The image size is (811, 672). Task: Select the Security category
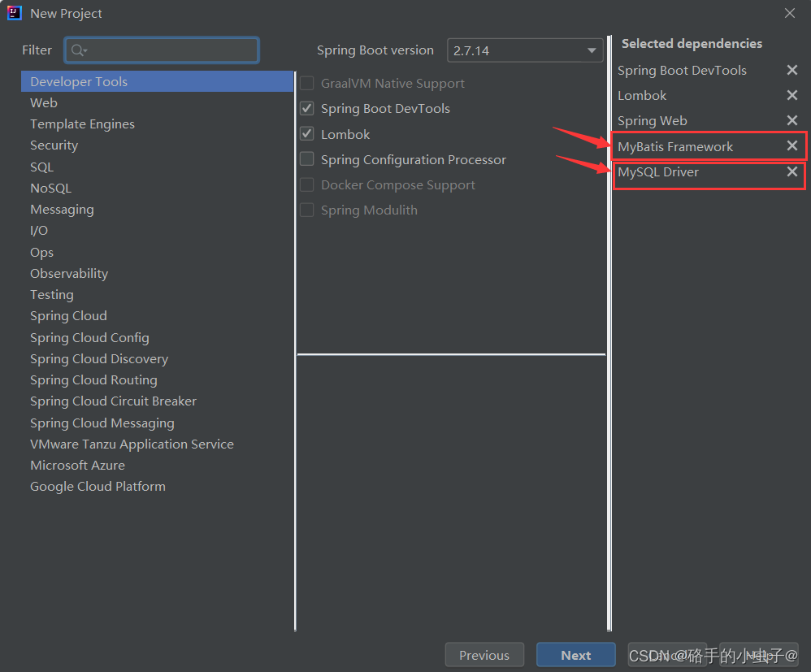54,145
